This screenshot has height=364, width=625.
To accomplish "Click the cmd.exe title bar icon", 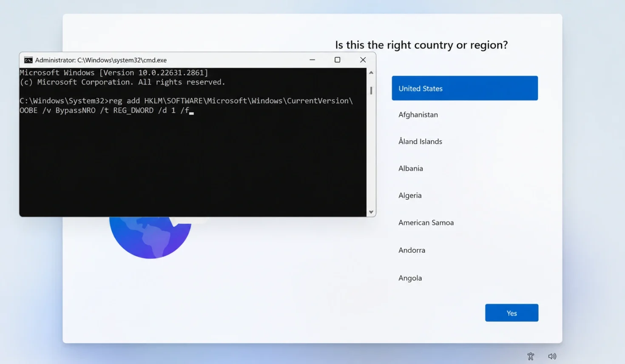I will (28, 60).
